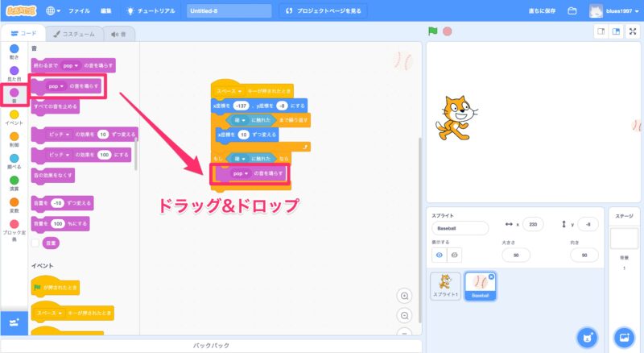The width and height of the screenshot is (644, 353).
Task: Open the my stuff folder icon
Action: [572, 11]
